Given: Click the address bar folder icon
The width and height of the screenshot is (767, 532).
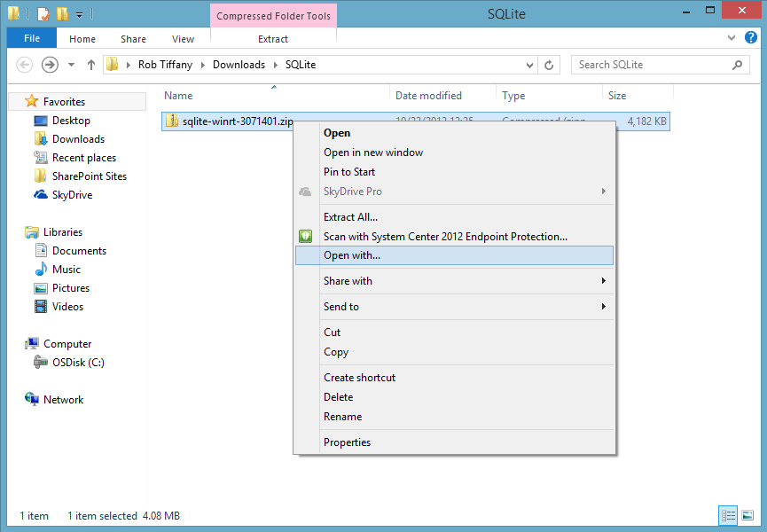Looking at the screenshot, I should 113,64.
